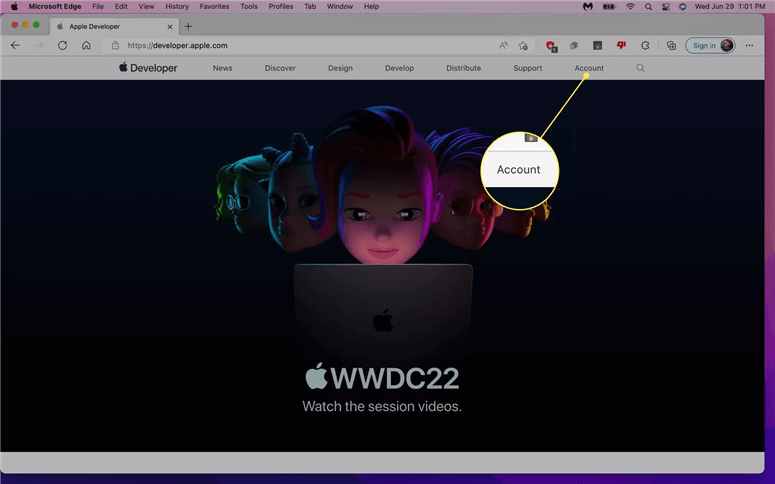The image size is (775, 484).
Task: Open the Malwarebytes icon in the menu bar
Action: (x=588, y=6)
